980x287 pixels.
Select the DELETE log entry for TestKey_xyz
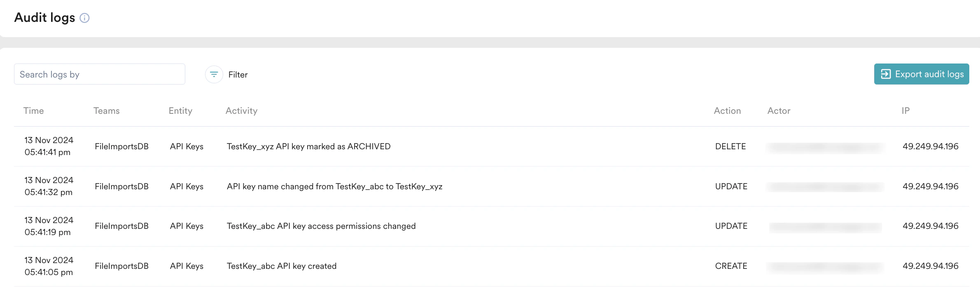point(308,146)
